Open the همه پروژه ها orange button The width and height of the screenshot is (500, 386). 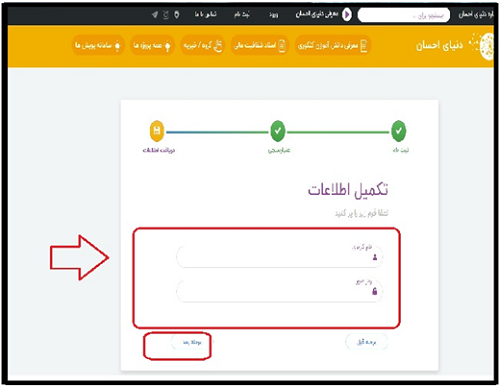point(152,45)
